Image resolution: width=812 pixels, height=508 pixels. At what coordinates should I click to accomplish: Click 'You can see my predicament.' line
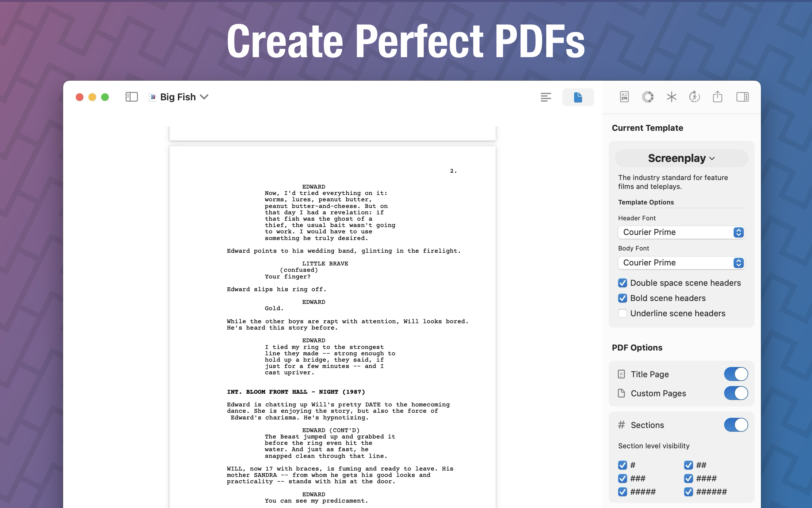tap(316, 501)
